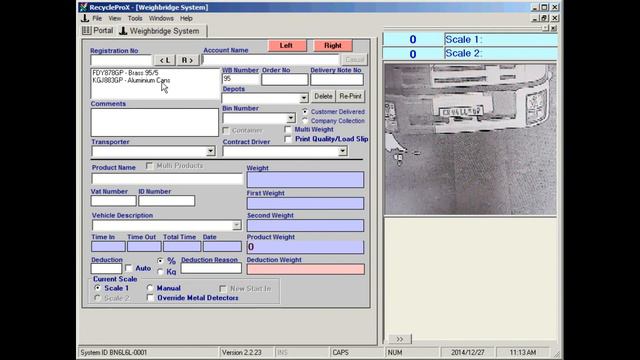This screenshot has width=640, height=360.
Task: Click the Delete button
Action: click(323, 96)
